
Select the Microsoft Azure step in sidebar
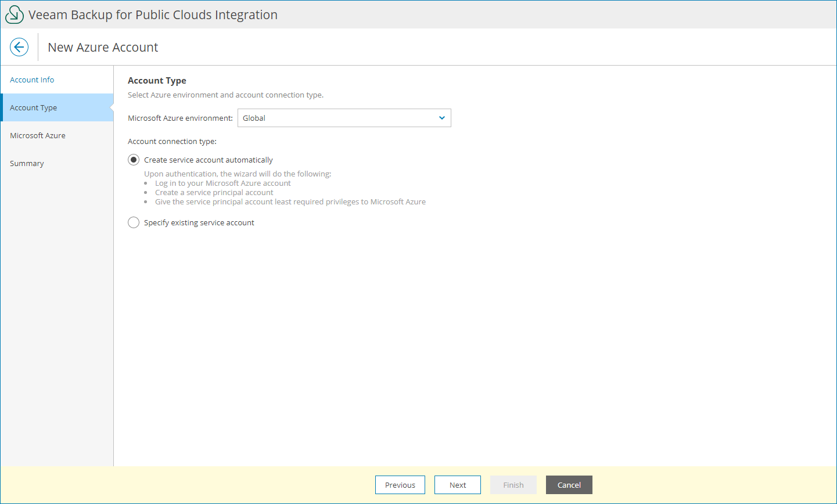(x=38, y=135)
